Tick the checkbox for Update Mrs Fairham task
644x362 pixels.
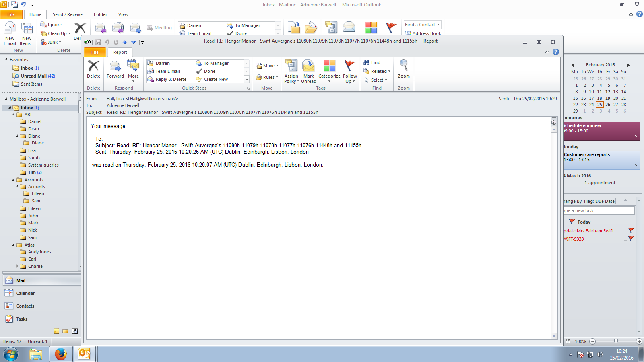[625, 230]
